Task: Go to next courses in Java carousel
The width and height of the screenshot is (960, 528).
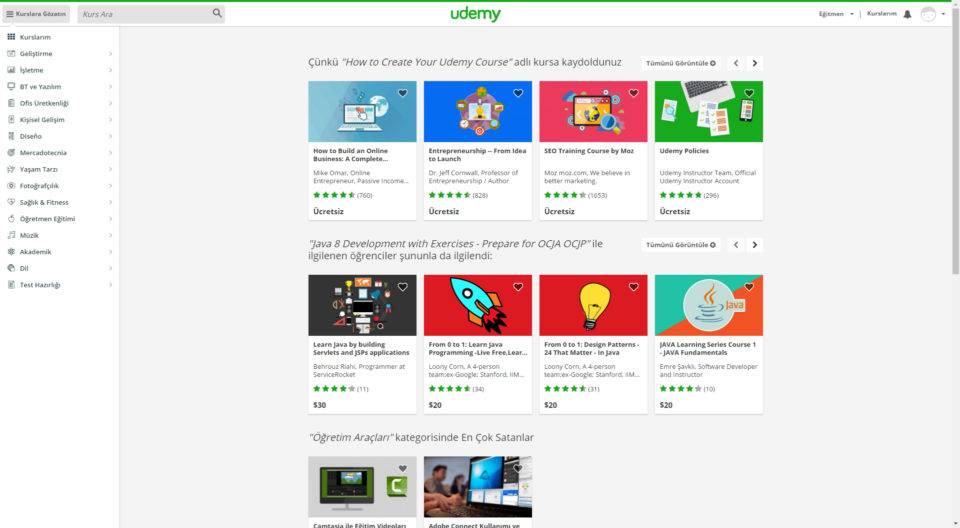Action: point(755,245)
